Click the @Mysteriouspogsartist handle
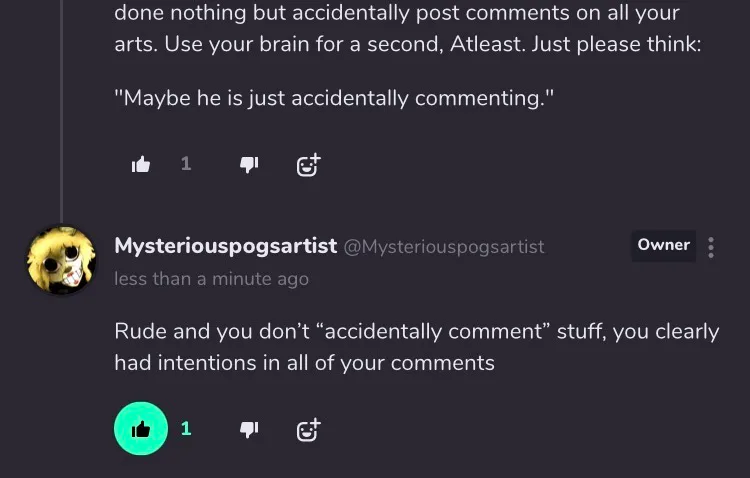 444,247
